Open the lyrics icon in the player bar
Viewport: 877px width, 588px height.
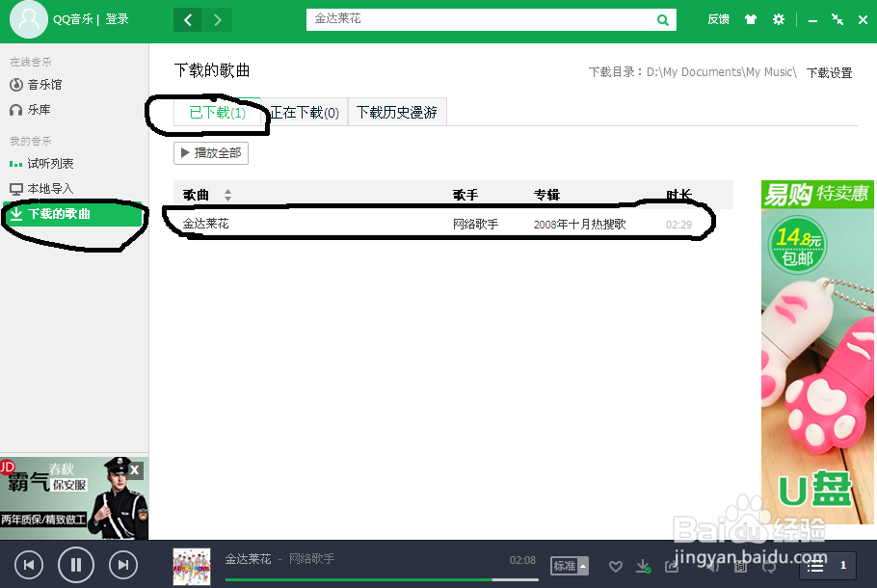(740, 567)
